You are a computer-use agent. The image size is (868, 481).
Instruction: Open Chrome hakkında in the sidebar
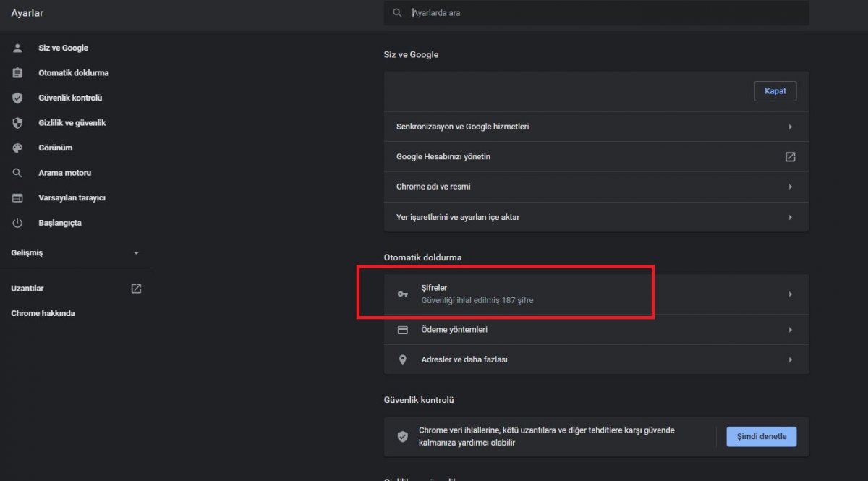43,313
